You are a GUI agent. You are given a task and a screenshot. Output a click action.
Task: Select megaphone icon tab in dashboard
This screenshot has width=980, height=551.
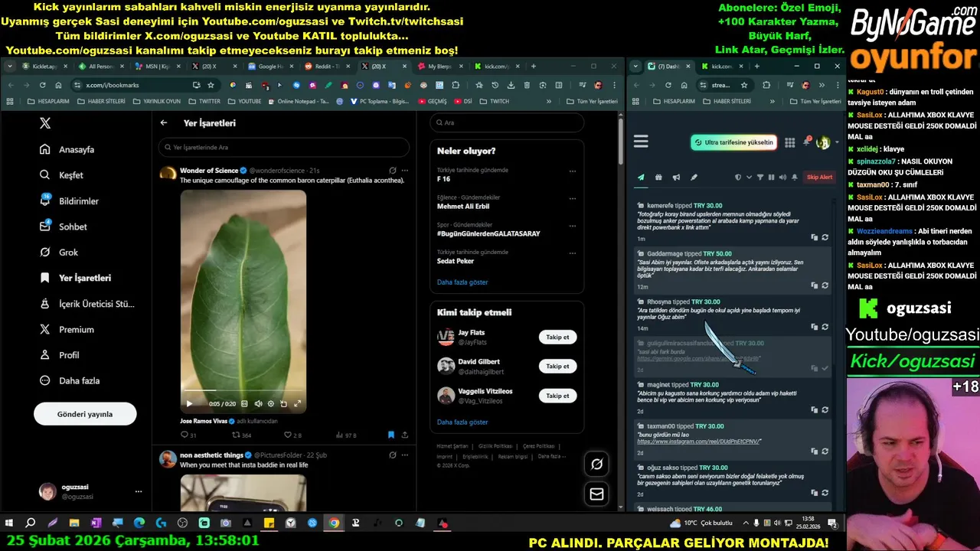[676, 178]
